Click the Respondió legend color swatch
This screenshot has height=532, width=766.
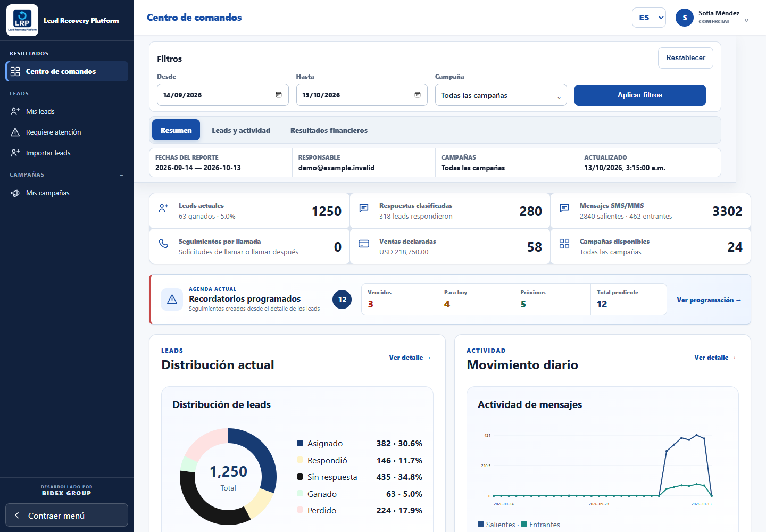[300, 460]
